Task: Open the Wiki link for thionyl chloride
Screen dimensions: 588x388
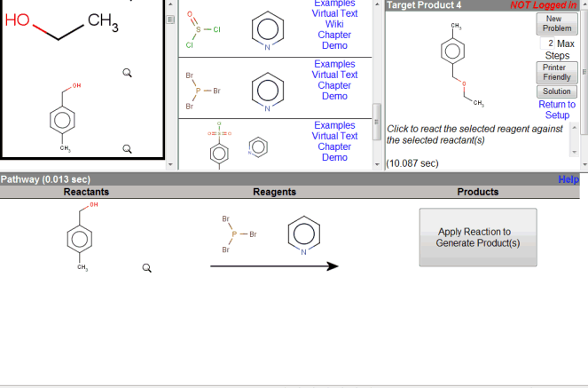Action: (334, 25)
